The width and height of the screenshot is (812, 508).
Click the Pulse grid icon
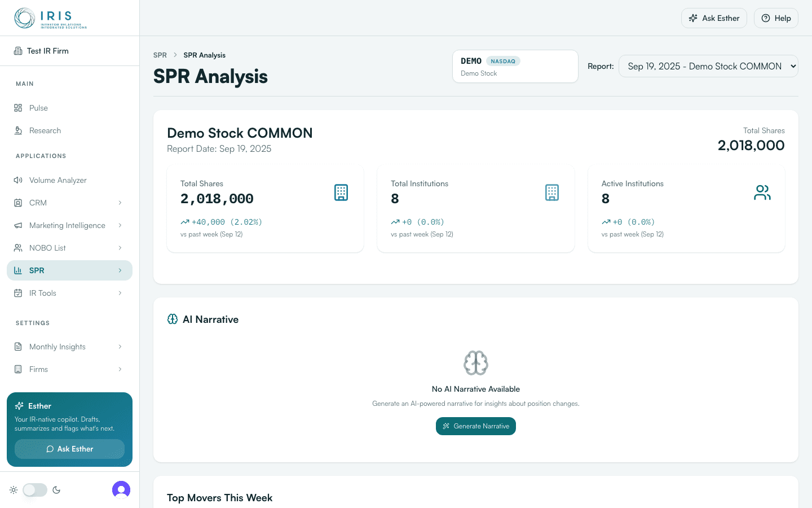(x=18, y=108)
